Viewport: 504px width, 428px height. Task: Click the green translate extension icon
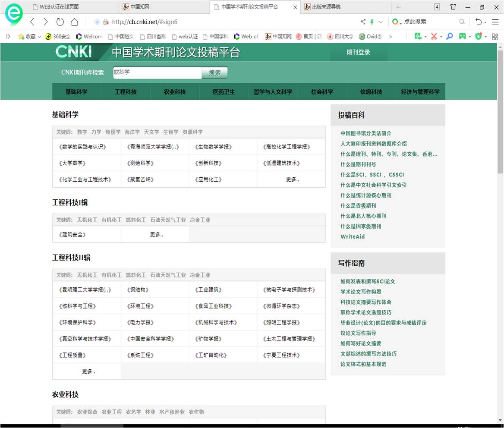coord(418,36)
